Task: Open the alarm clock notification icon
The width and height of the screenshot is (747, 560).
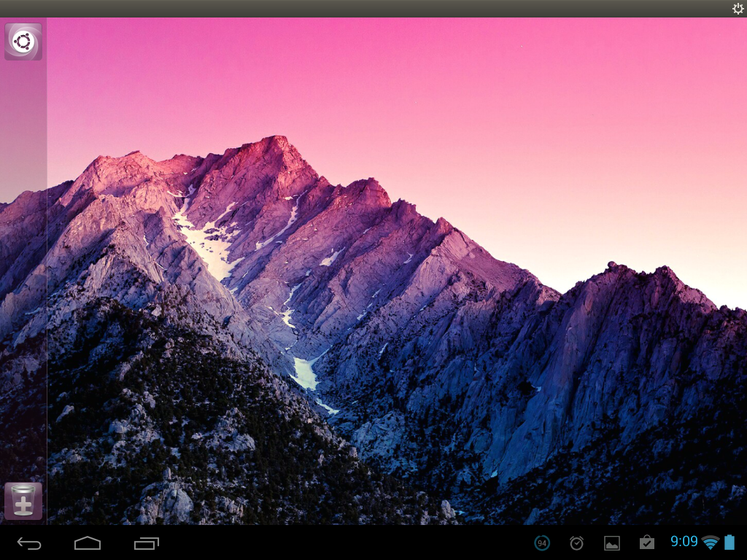Action: click(x=576, y=542)
